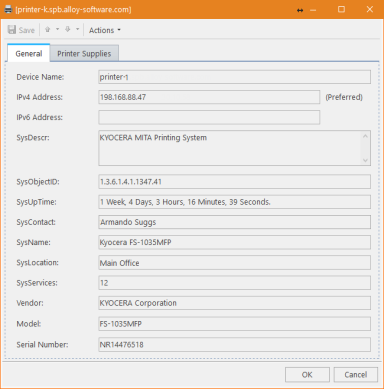Switch to the General tab
This screenshot has width=384, height=389.
pos(29,53)
